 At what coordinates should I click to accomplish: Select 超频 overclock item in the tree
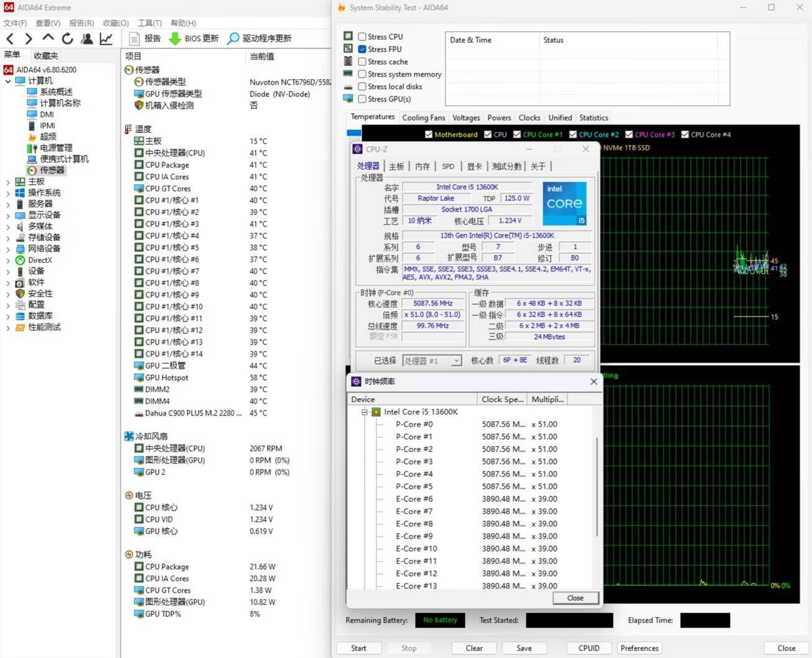pos(48,137)
